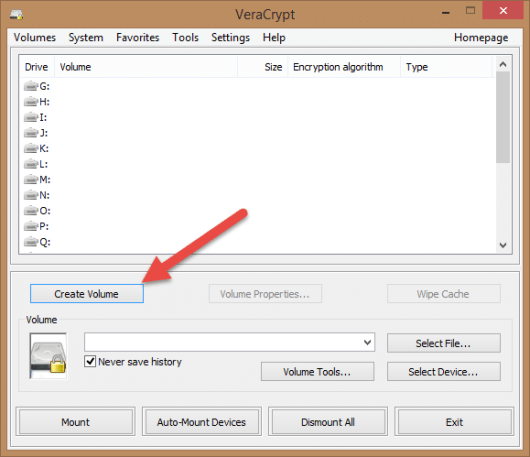The height and width of the screenshot is (457, 530).
Task: Click the Encryption algorithm column header
Action: (x=344, y=67)
